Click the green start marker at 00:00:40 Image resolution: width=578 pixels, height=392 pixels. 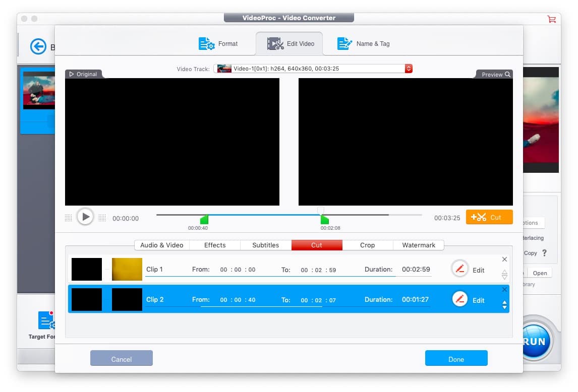[204, 220]
